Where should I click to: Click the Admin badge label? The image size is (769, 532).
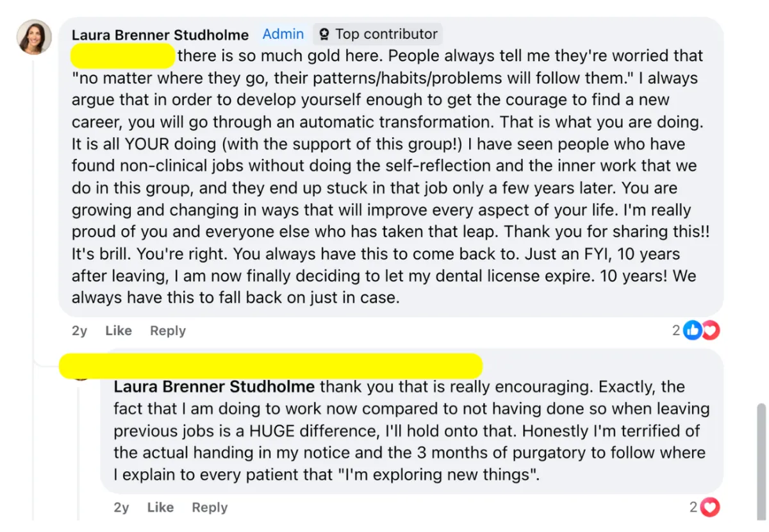click(283, 34)
